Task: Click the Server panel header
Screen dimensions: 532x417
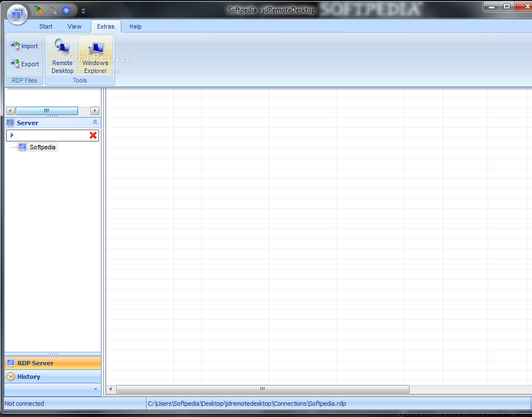Action: (x=53, y=123)
